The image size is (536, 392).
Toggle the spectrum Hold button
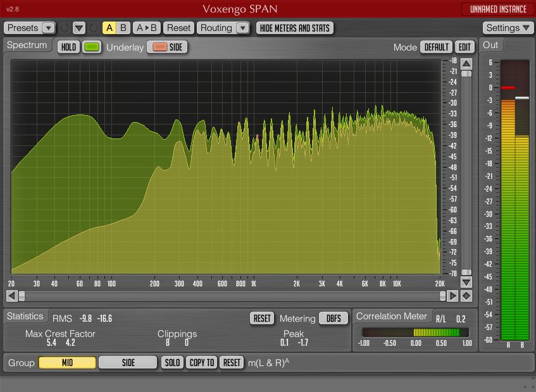coord(69,47)
